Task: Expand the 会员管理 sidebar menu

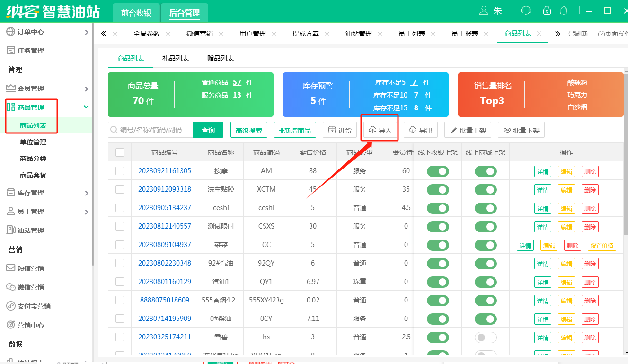Action: click(x=86, y=89)
